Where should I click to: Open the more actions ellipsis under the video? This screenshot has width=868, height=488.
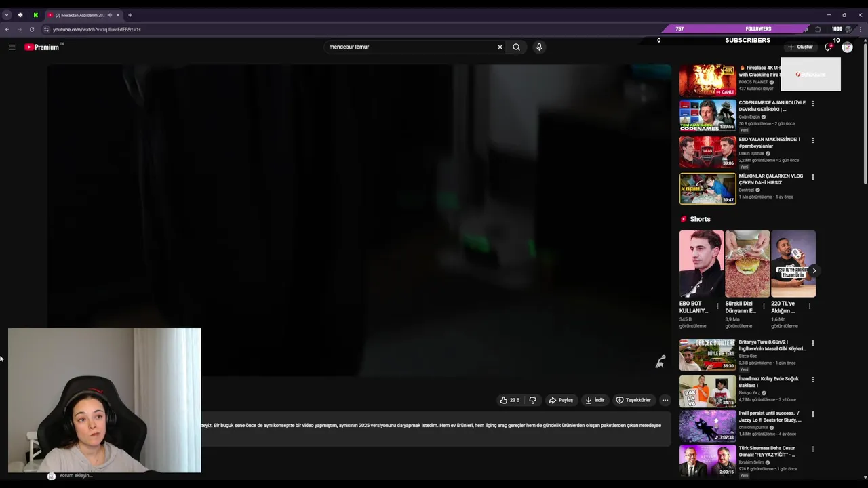pos(665,400)
